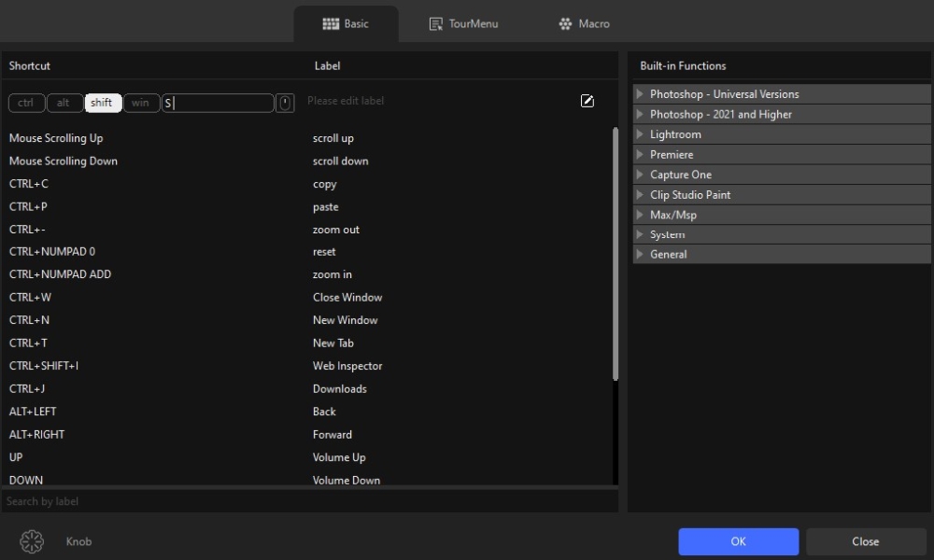Click the OK button
The width and height of the screenshot is (934, 560).
pyautogui.click(x=738, y=541)
